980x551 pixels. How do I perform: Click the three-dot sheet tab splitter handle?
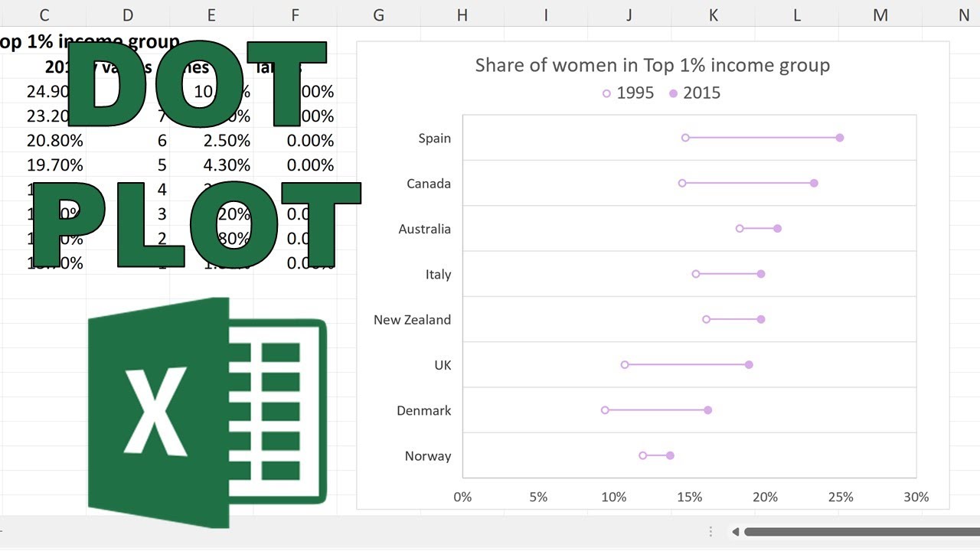711,532
